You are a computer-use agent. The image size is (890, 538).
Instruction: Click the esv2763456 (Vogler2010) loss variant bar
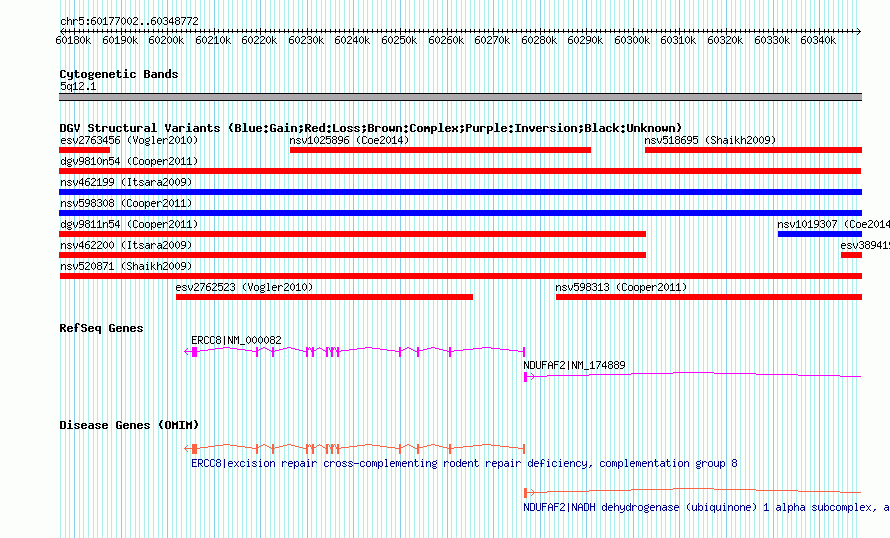point(85,150)
